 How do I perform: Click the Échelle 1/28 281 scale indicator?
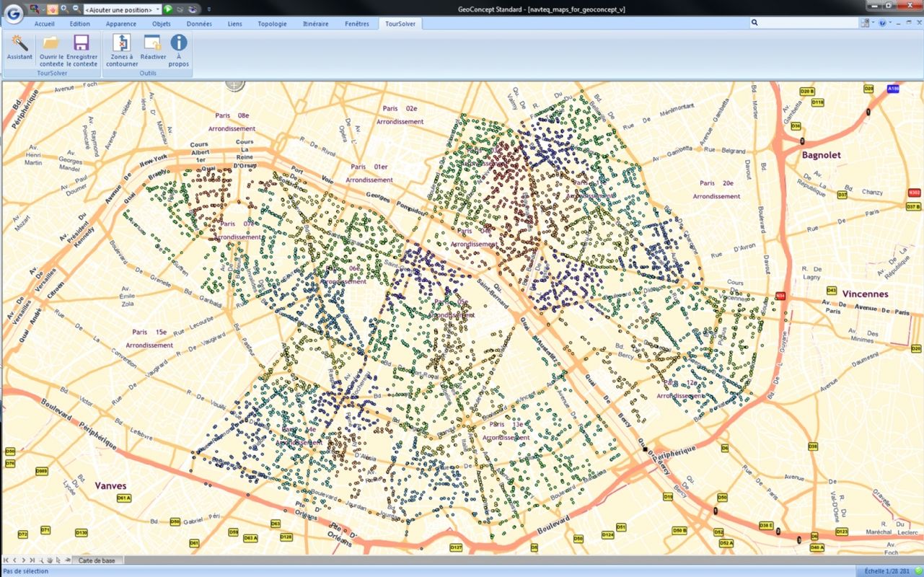886,571
